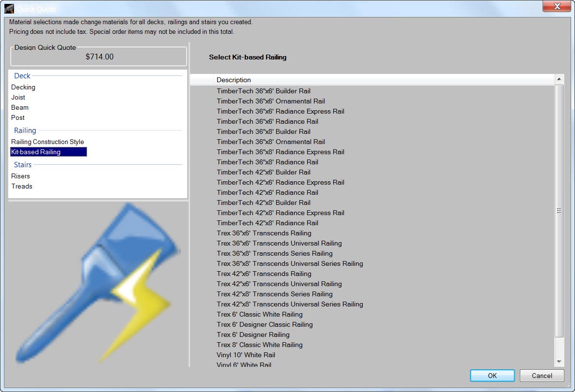This screenshot has width=575, height=392.
Task: Select Post in the material list
Action: pos(18,117)
